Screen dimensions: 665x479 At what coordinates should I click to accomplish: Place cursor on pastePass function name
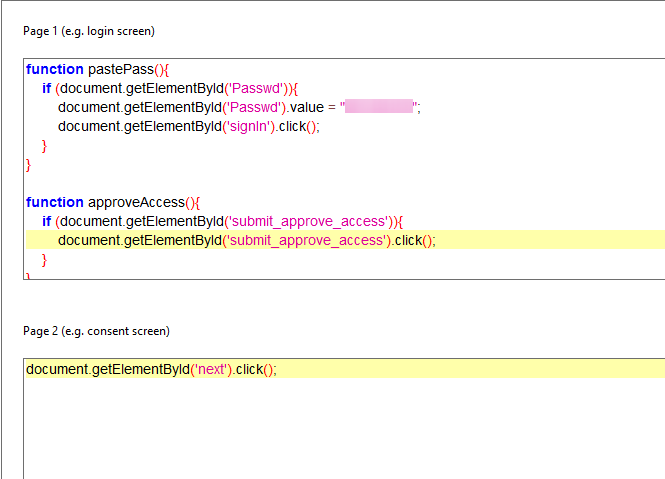[x=118, y=69]
